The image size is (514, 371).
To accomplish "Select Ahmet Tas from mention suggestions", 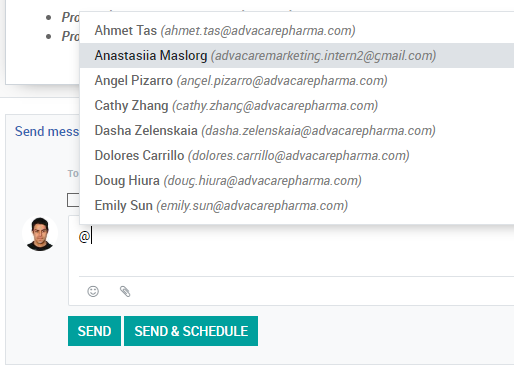I will click(297, 30).
